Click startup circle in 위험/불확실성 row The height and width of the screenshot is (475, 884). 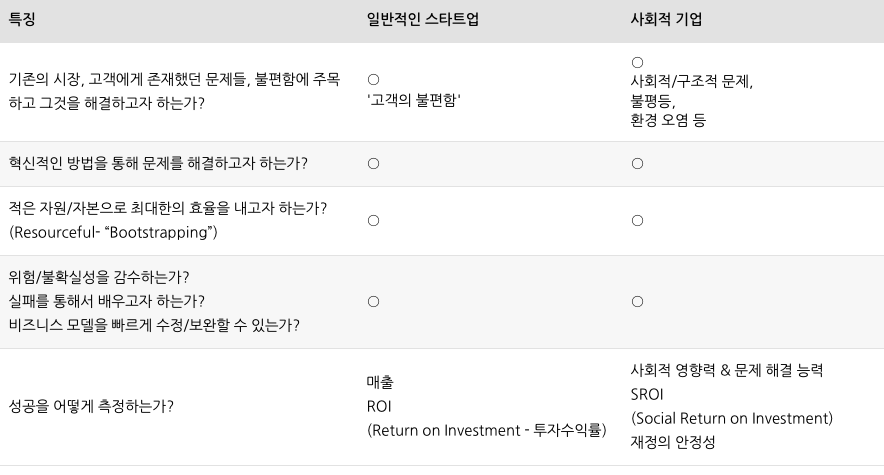click(x=373, y=301)
